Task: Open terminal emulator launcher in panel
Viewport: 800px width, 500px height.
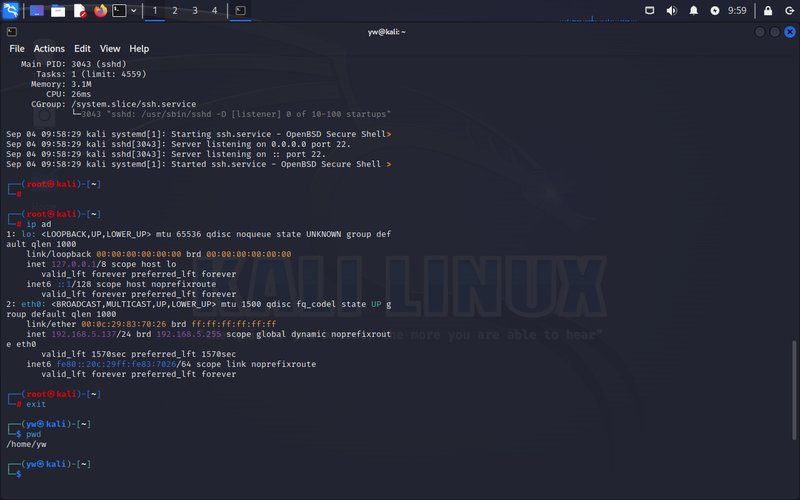Action: 120,11
